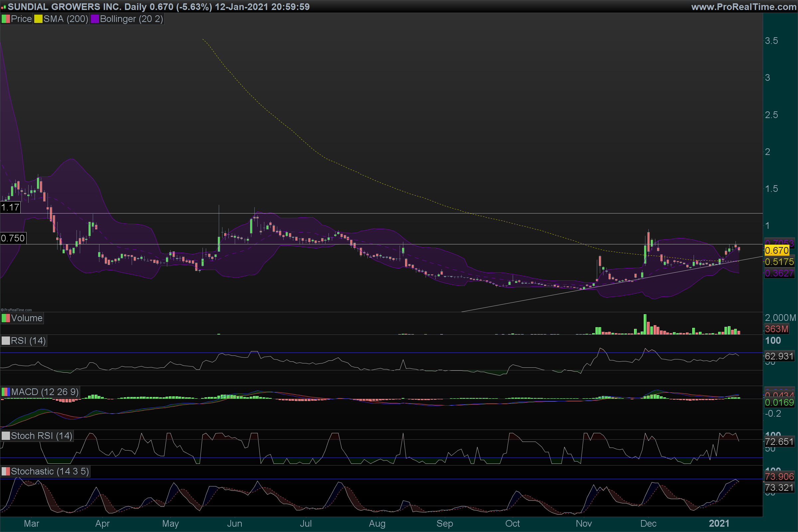Image resolution: width=798 pixels, height=532 pixels.
Task: Click the 0.5175 SMA value tag
Action: [779, 262]
